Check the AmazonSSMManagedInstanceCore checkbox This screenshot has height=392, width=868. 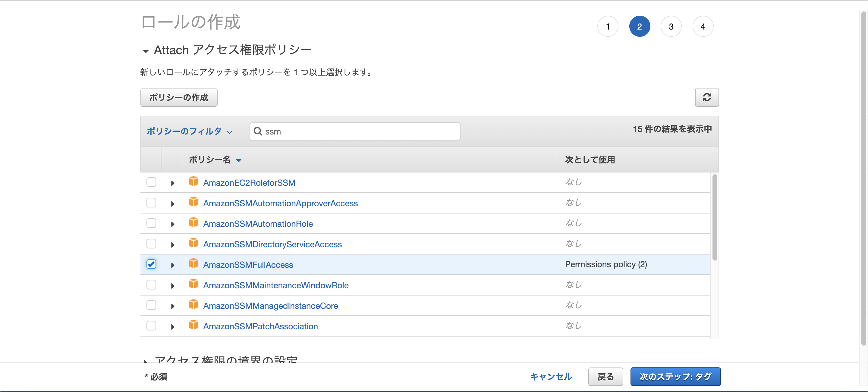pyautogui.click(x=151, y=306)
